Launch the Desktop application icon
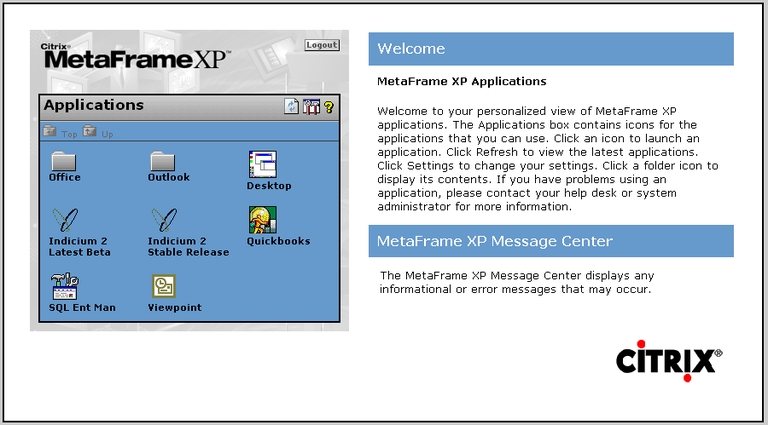 coord(262,163)
